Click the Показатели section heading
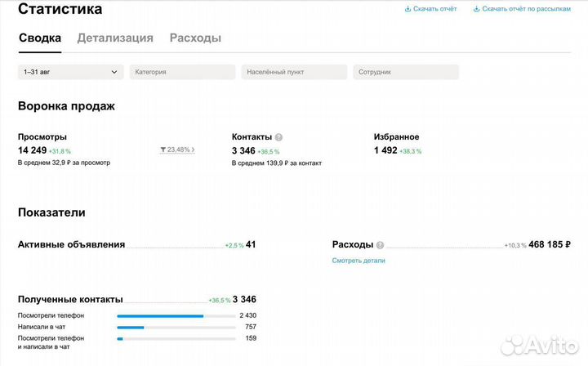 tap(51, 212)
